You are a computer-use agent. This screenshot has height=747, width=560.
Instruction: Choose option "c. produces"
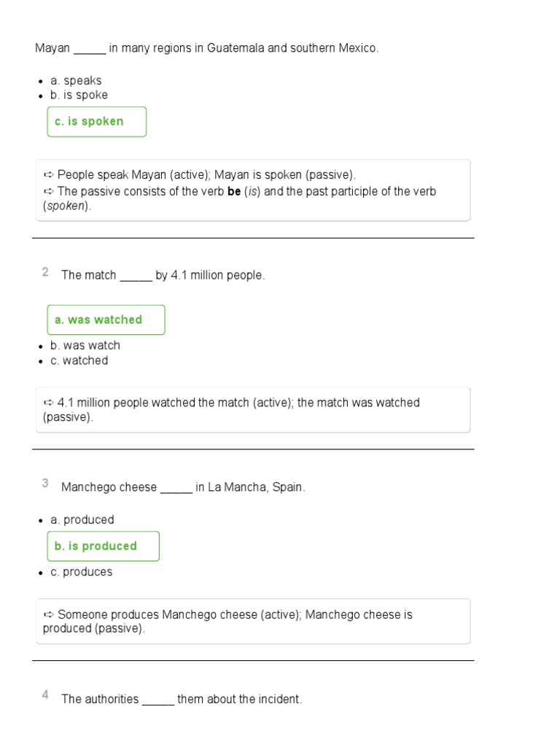[x=81, y=573]
